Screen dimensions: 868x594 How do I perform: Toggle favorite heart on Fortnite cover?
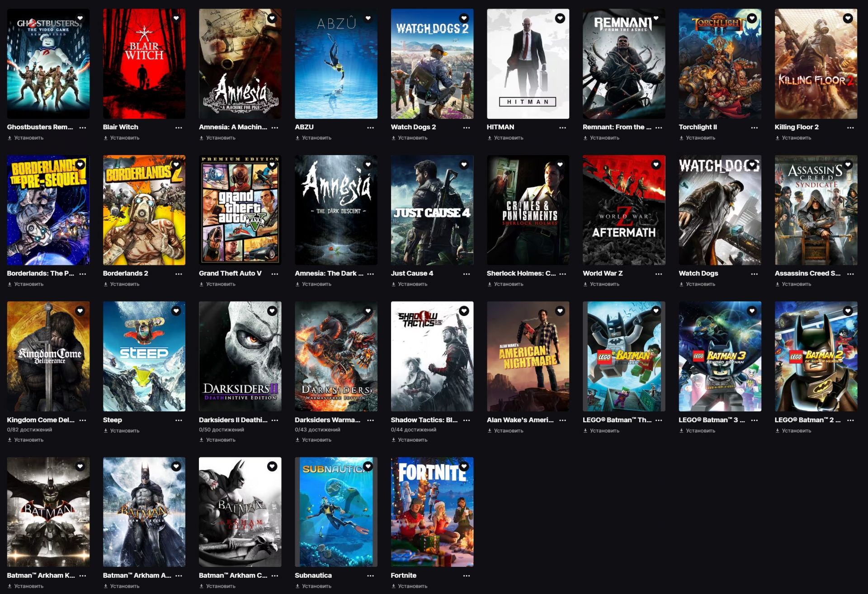point(464,466)
